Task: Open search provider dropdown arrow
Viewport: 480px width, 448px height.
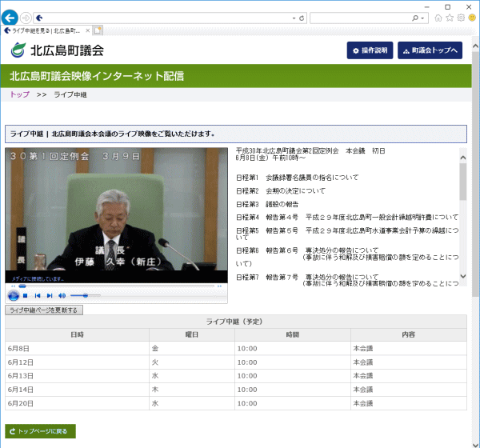Action: click(x=422, y=18)
